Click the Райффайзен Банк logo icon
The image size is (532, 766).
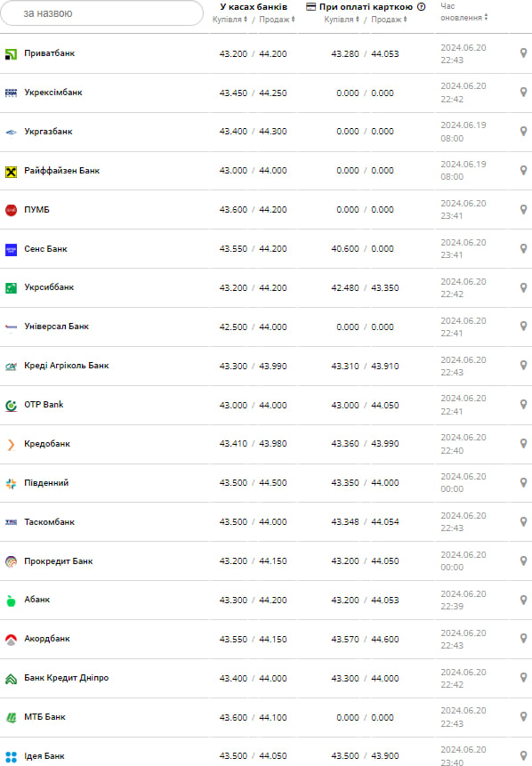11,171
